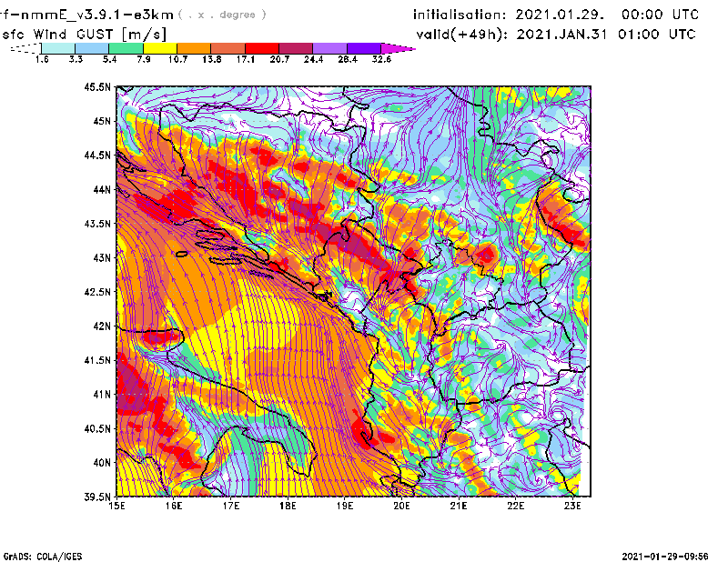Click the '43.5N' latitude label
The width and height of the screenshot is (728, 562).
coord(97,224)
